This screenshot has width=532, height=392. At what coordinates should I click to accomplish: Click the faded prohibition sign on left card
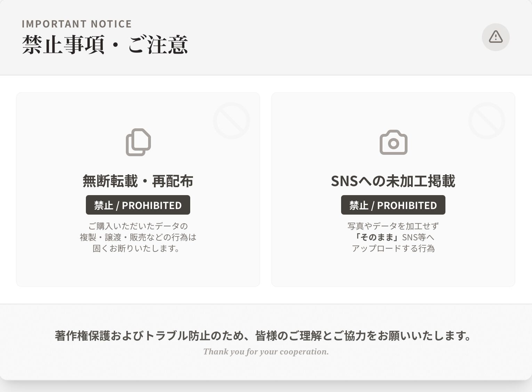coord(232,120)
